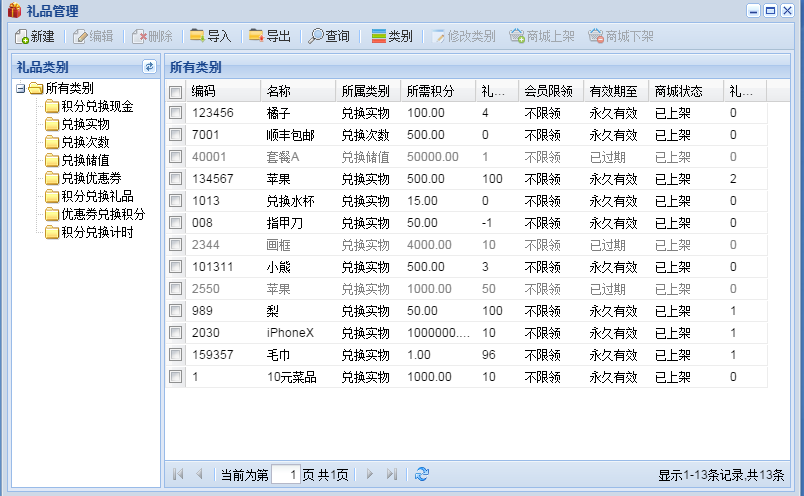Toggle the select-all header checkbox
The image size is (804, 496).
tap(175, 92)
